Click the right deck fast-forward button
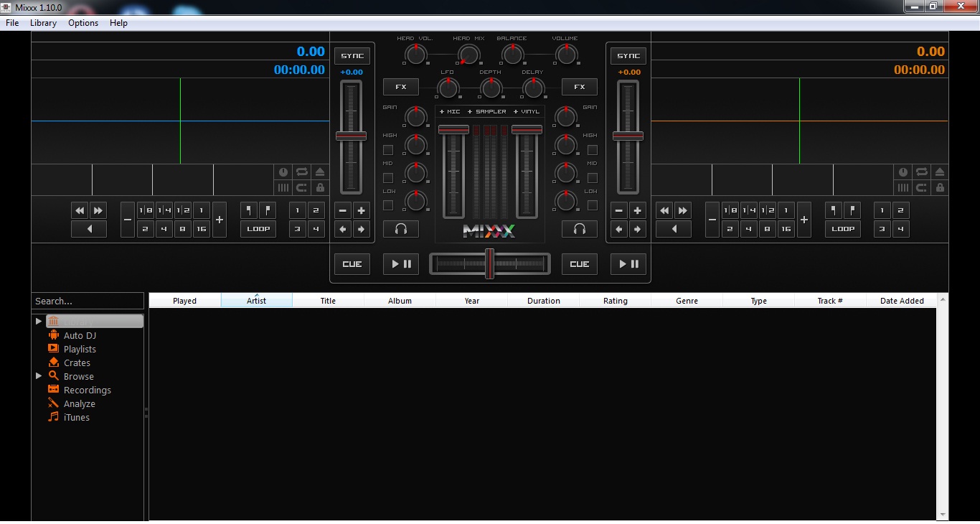This screenshot has height=524, width=980. pos(683,210)
